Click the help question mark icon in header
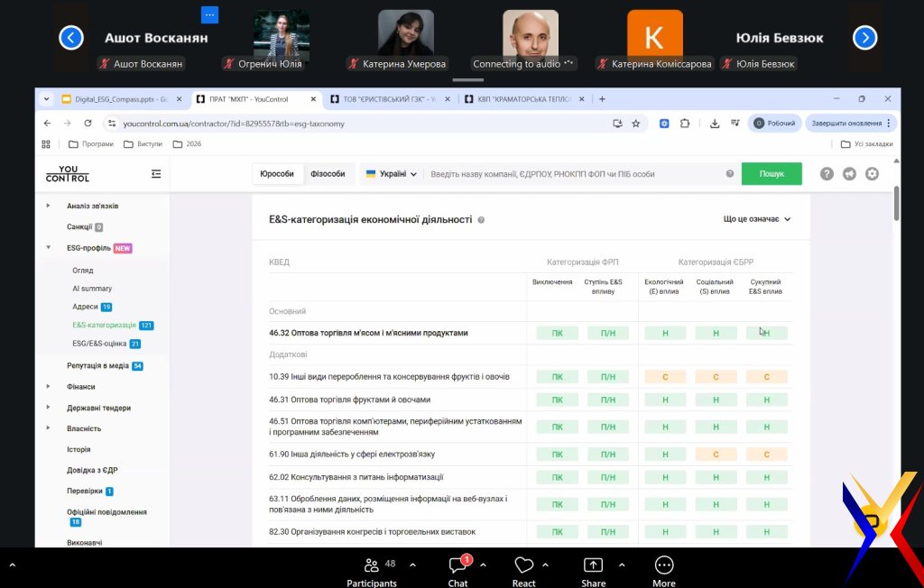This screenshot has width=924, height=588. point(827,174)
